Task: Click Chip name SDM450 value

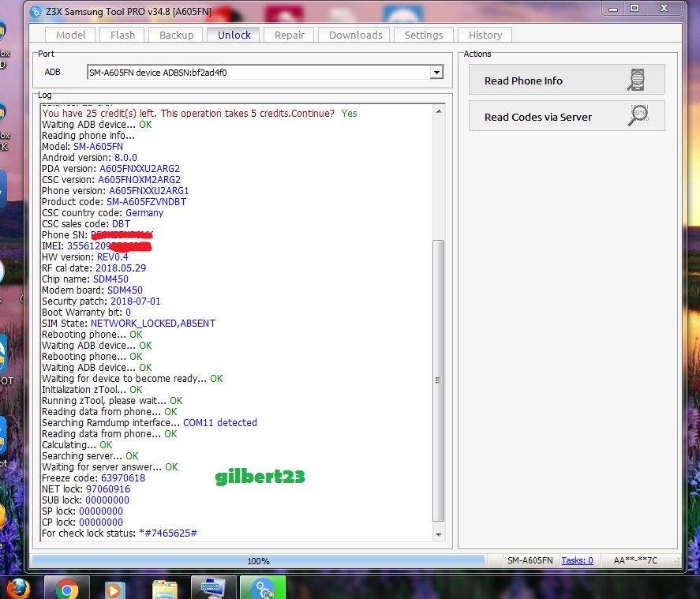Action: pos(110,279)
